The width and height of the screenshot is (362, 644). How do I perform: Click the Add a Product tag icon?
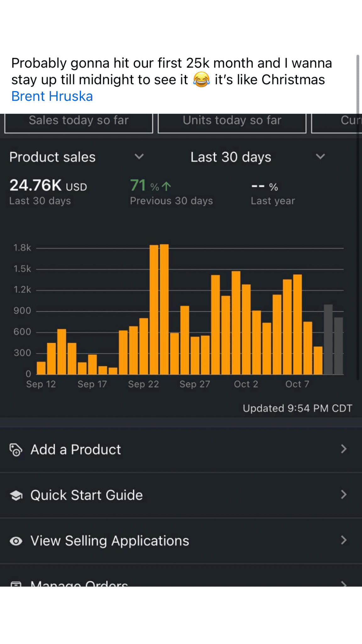click(16, 450)
